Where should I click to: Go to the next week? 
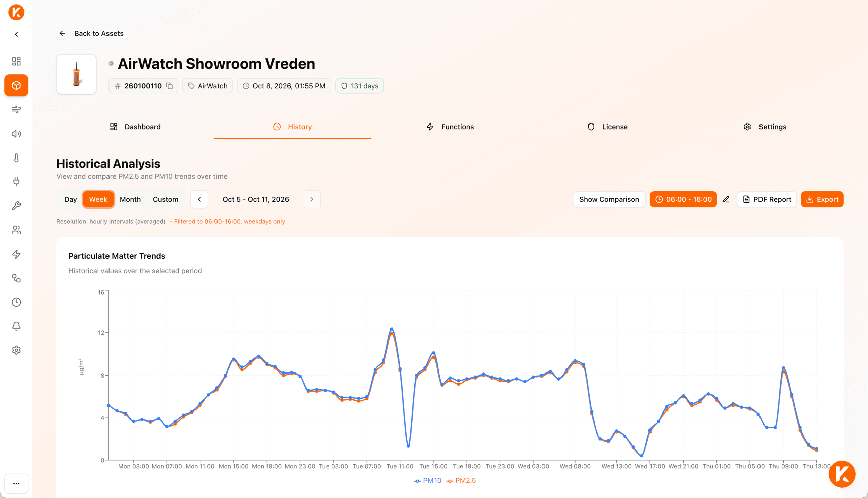(x=312, y=199)
